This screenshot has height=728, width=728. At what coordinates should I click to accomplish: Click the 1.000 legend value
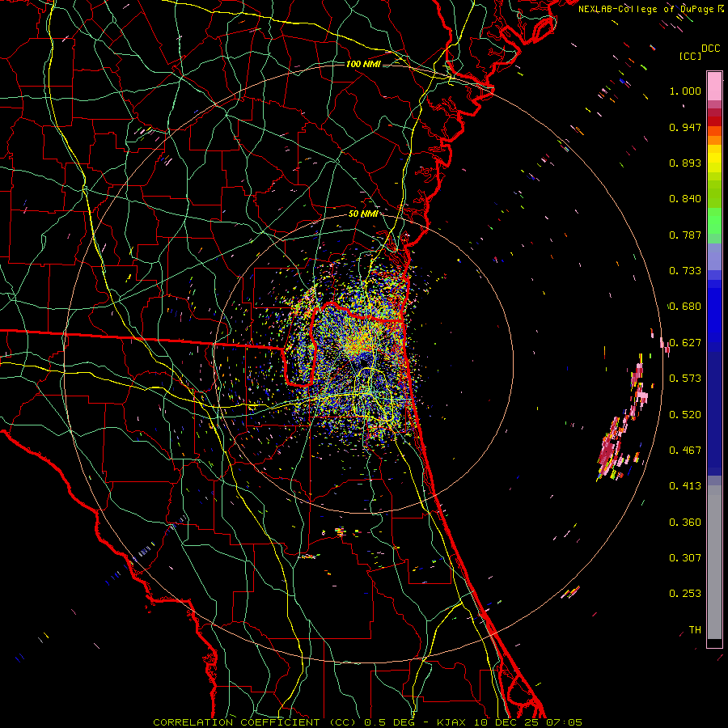[685, 91]
